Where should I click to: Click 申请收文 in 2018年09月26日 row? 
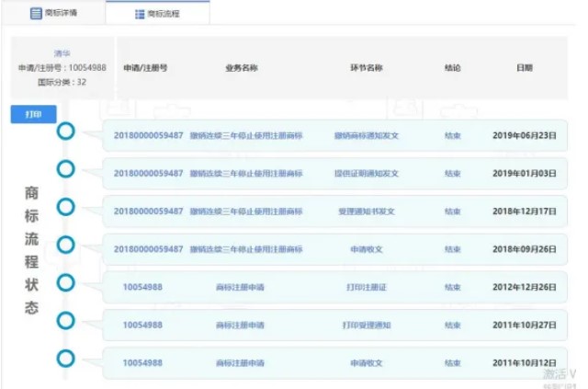coord(367,249)
